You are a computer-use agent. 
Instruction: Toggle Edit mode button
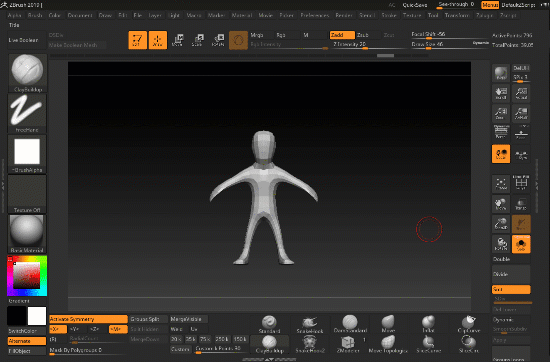[138, 40]
